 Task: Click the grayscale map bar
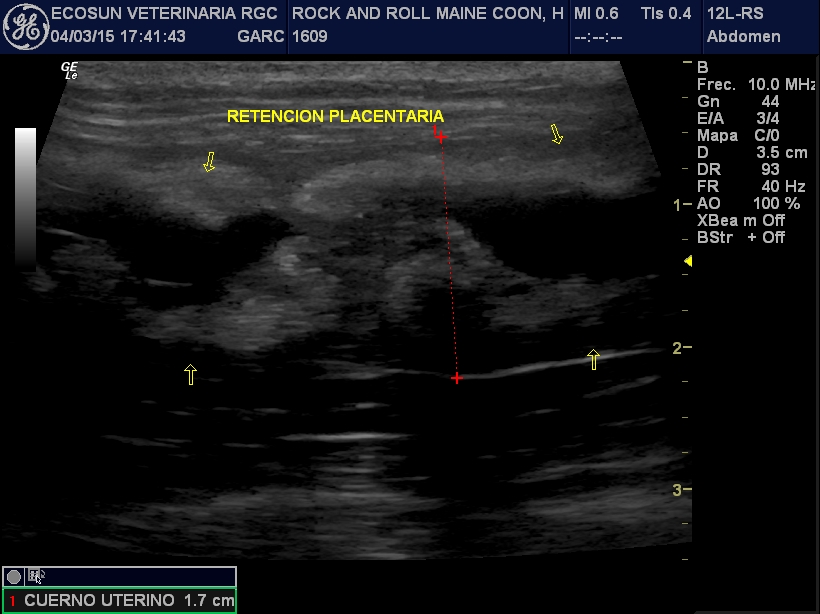pos(26,198)
